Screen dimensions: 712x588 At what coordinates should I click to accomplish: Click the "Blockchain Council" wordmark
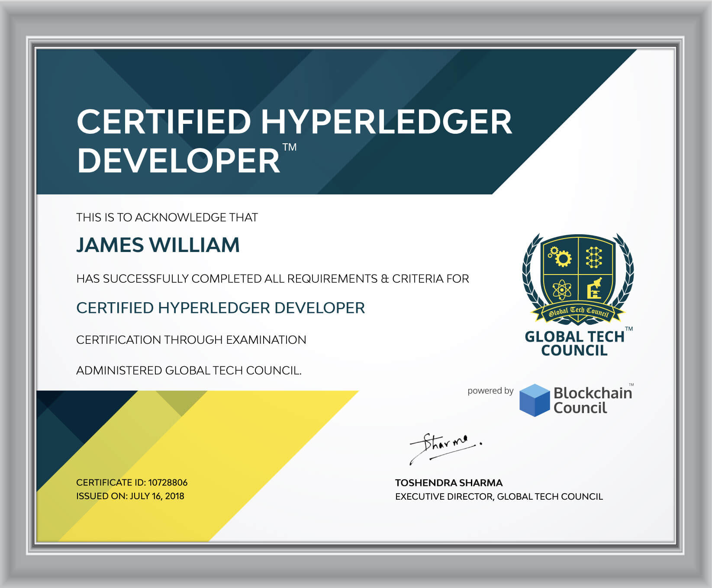click(593, 400)
